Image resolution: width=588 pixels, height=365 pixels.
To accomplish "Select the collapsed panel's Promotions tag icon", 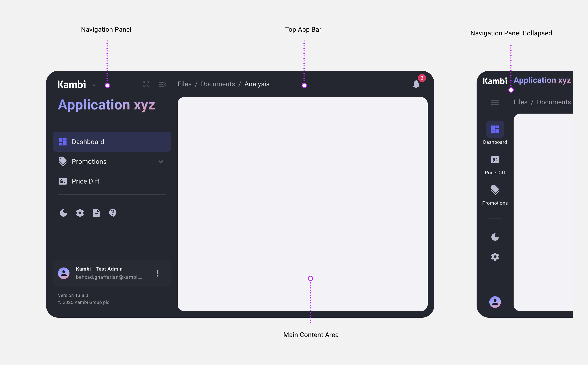I will (495, 190).
